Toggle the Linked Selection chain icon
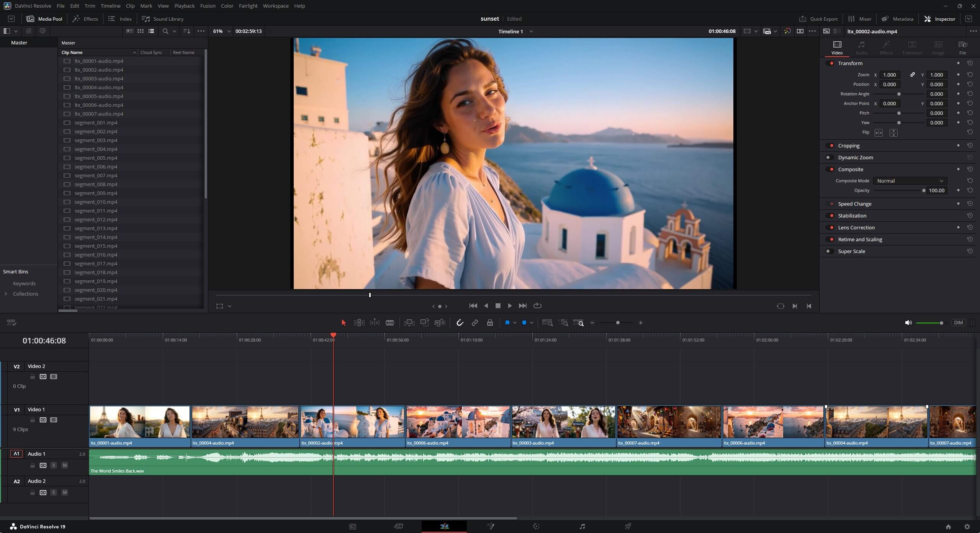Viewport: 980px width, 533px height. click(x=474, y=323)
